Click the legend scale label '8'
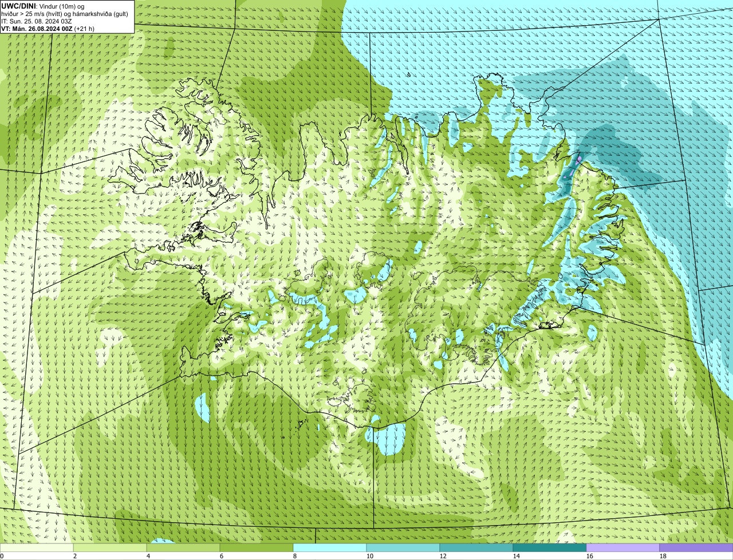Image resolution: width=733 pixels, height=560 pixels. [295, 556]
